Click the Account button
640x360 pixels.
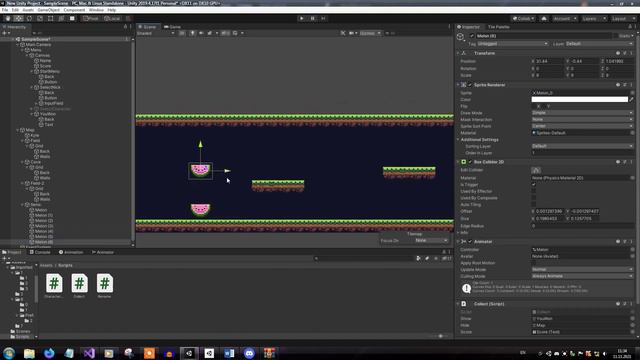pos(565,19)
